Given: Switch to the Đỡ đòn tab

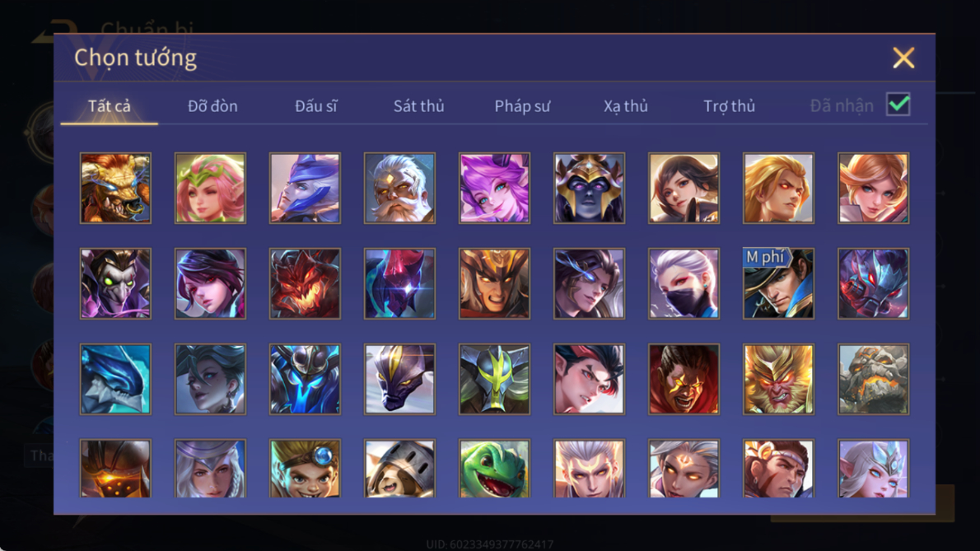Looking at the screenshot, I should 212,106.
